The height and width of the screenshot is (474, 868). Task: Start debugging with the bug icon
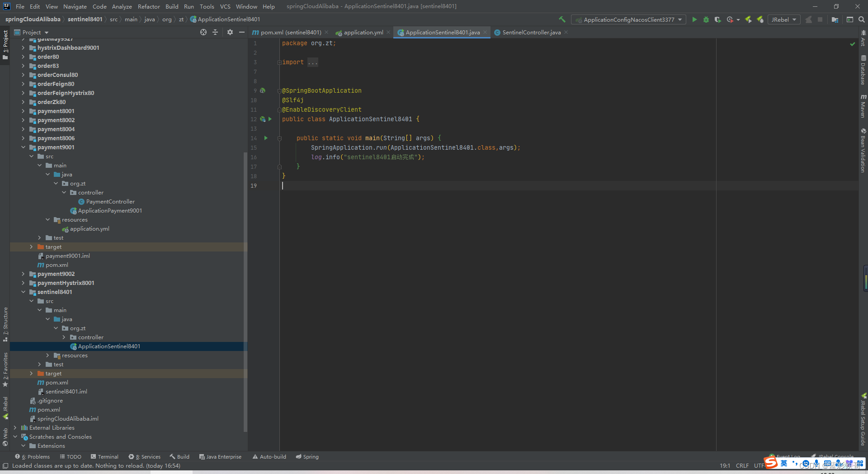tap(706, 19)
